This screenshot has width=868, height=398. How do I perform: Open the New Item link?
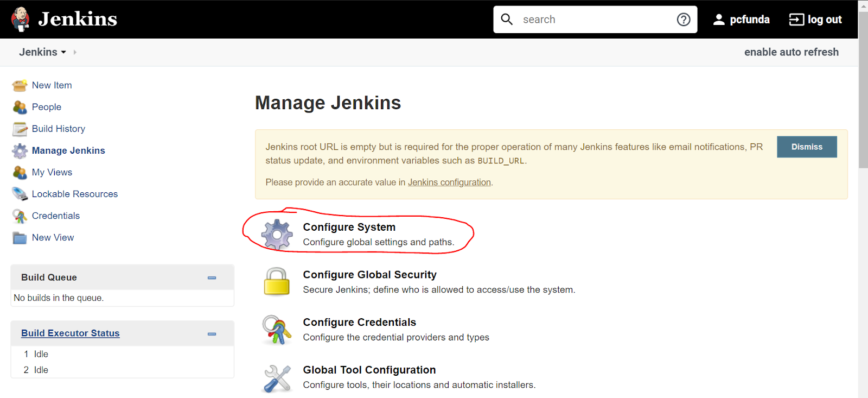52,85
